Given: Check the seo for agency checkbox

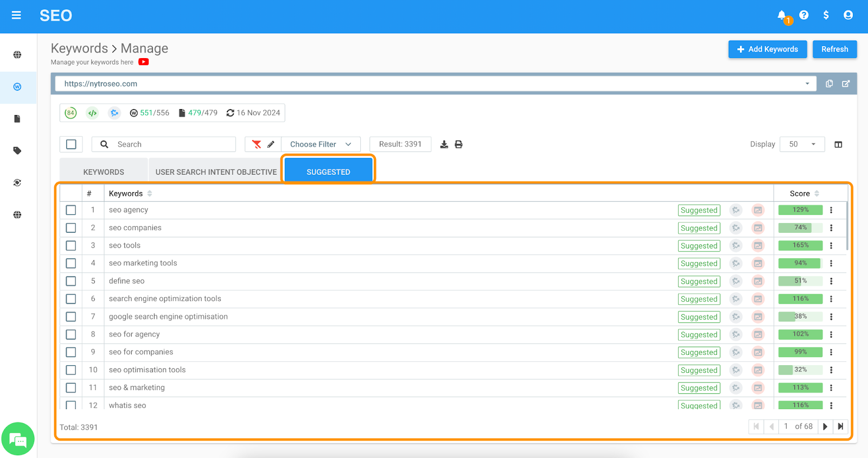Looking at the screenshot, I should [x=71, y=334].
